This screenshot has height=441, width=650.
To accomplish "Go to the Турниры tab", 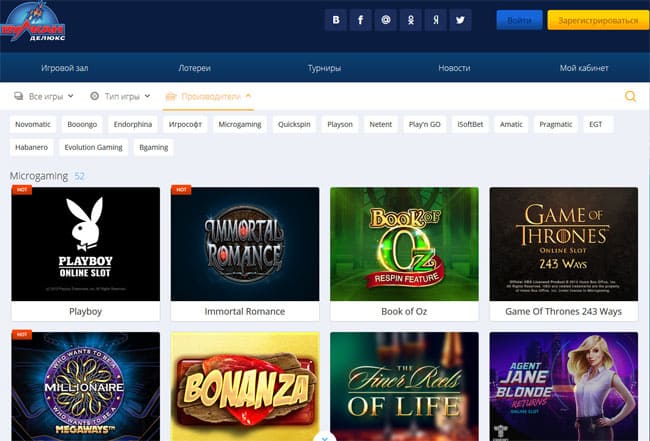I will tap(324, 68).
